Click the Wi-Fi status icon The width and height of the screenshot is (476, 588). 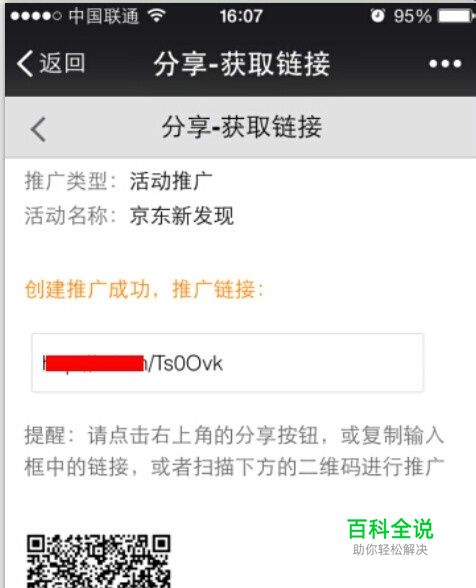[156, 15]
